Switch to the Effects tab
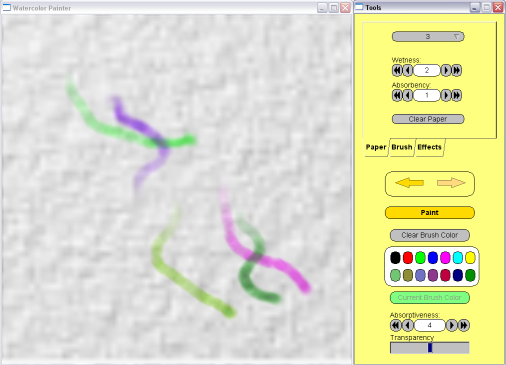Viewport: 506px width, 365px height. [429, 147]
